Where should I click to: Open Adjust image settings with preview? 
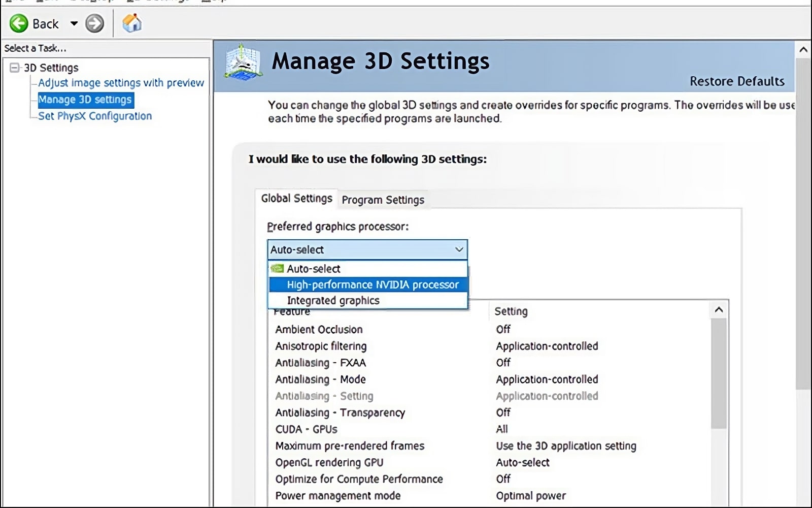121,83
